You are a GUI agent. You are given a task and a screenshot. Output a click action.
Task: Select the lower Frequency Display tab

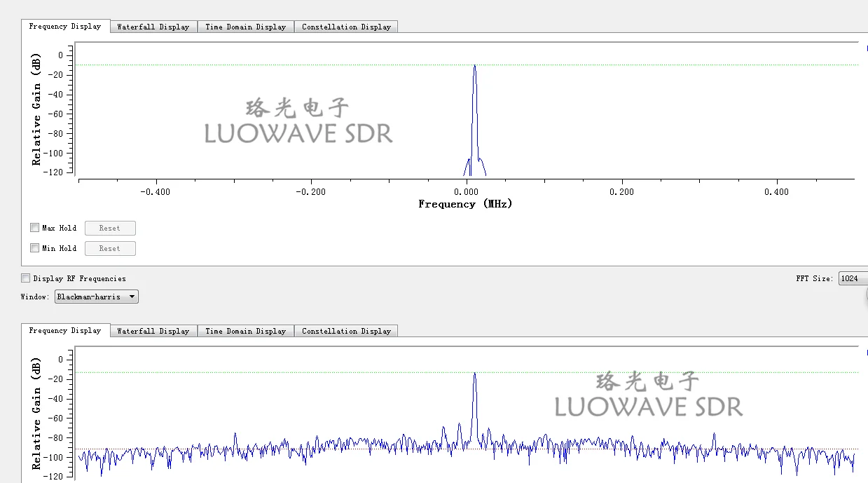[x=65, y=330]
